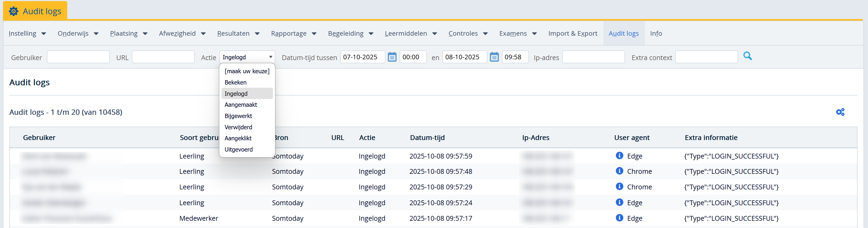Open the end date calendar picker
The height and width of the screenshot is (228, 868).
[x=494, y=57]
